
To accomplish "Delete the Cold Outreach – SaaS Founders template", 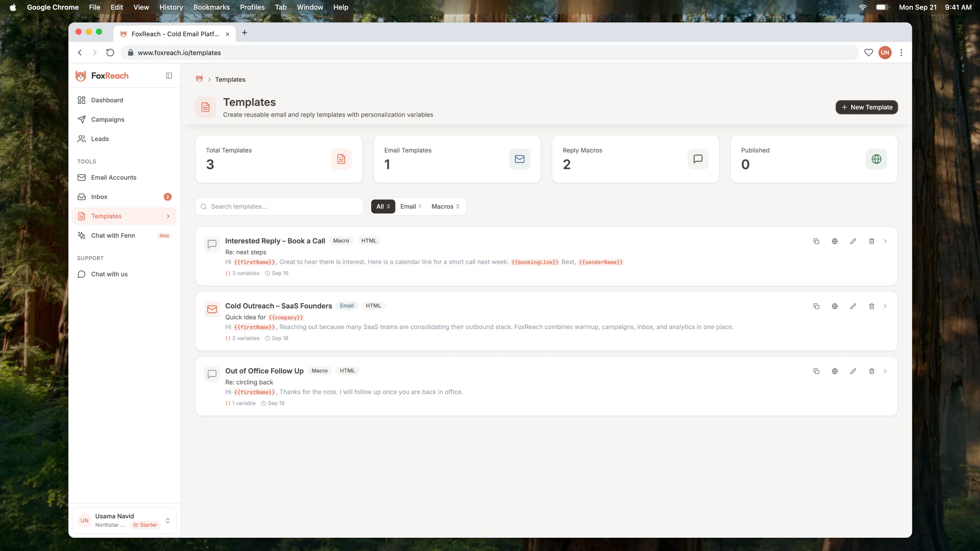I will (x=871, y=306).
